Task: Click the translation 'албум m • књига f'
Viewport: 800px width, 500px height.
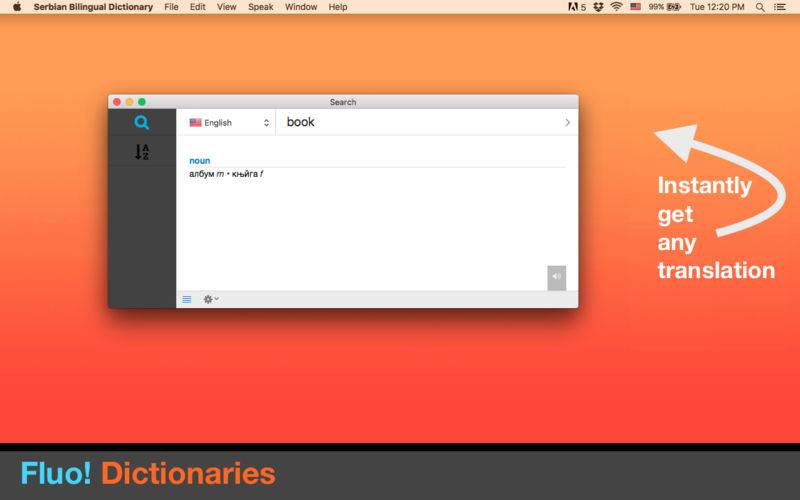Action: click(226, 174)
